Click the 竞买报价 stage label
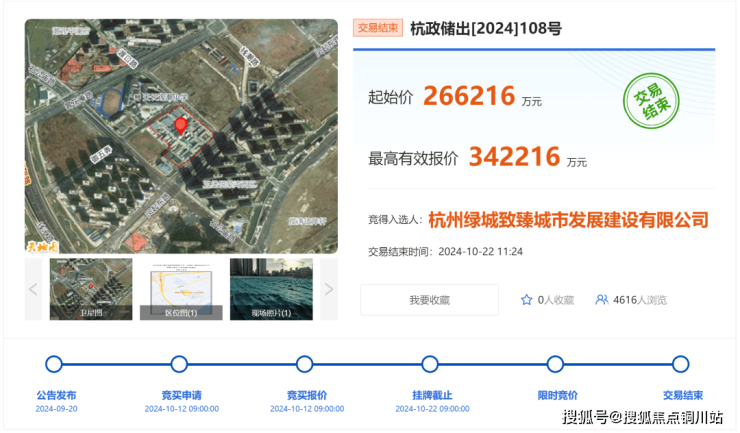740x433 pixels. click(x=307, y=395)
